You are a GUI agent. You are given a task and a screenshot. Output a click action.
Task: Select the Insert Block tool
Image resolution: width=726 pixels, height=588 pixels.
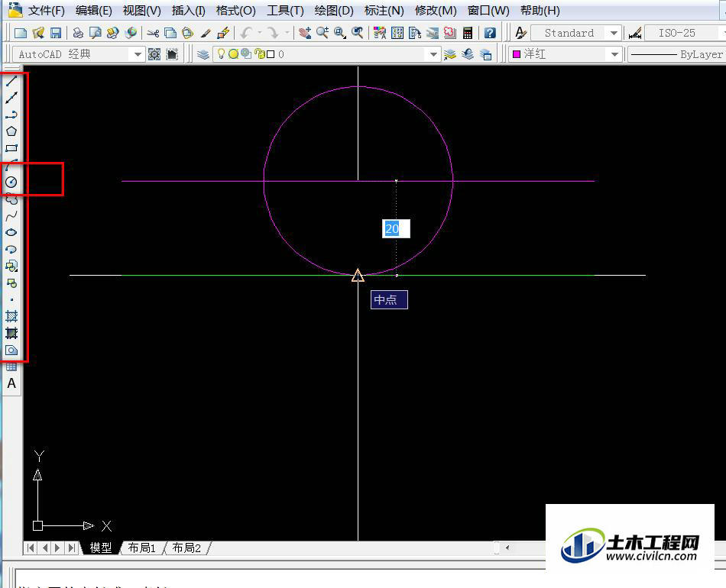point(11,266)
